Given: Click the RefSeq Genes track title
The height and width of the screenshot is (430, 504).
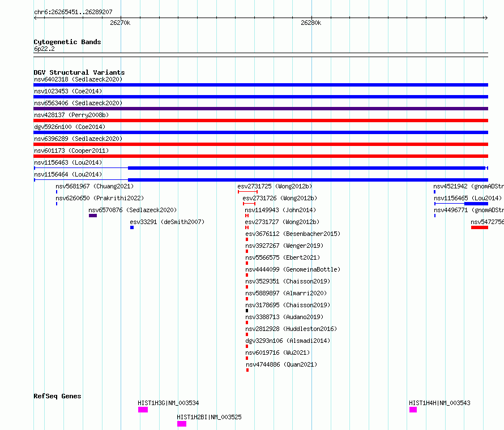Looking at the screenshot, I should click(x=57, y=396).
